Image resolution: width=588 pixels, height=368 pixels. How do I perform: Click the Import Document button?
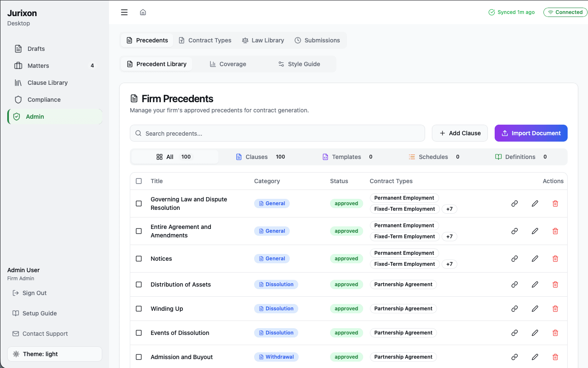pyautogui.click(x=531, y=133)
